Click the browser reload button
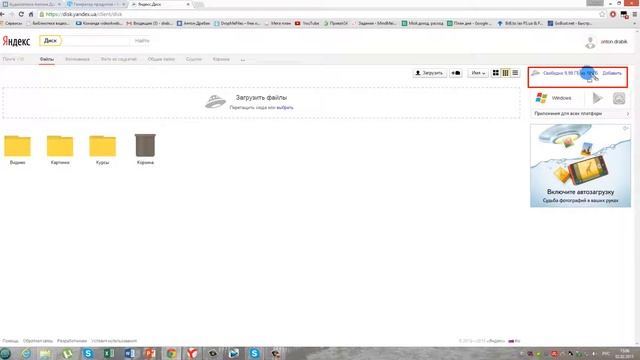Viewport: 640px width, 360px height. coord(21,14)
